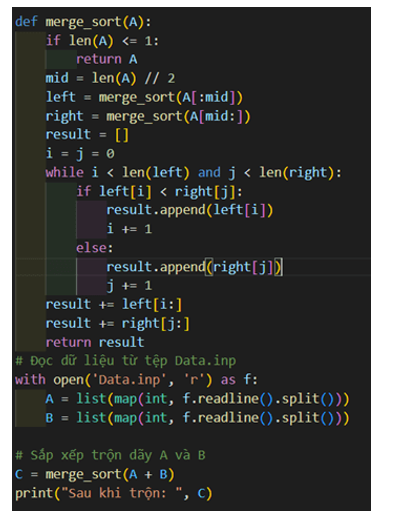Click 'result.append(left[i])' statement
395x514 pixels.
pos(190,210)
